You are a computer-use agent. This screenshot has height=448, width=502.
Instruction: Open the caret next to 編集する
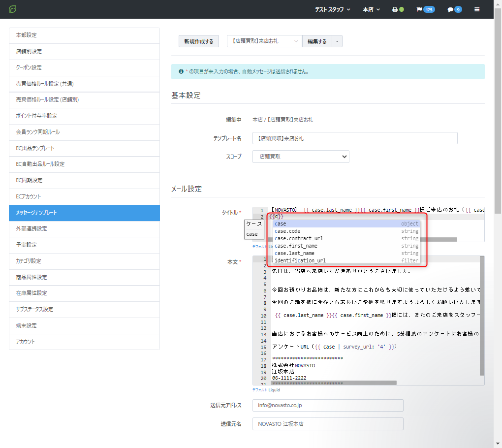point(337,41)
